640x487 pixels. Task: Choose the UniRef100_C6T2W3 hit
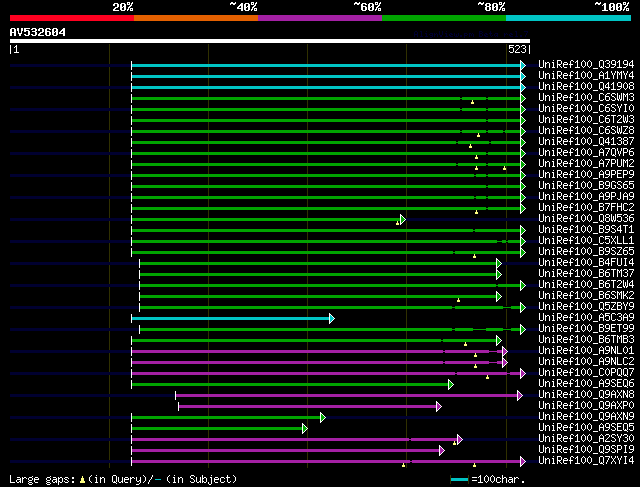pyautogui.click(x=586, y=120)
